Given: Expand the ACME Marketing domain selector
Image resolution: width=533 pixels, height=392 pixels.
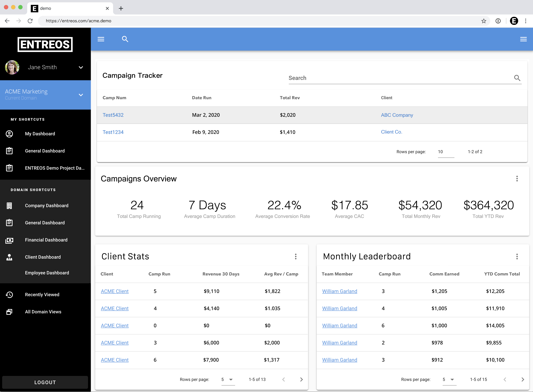Looking at the screenshot, I should pos(81,95).
